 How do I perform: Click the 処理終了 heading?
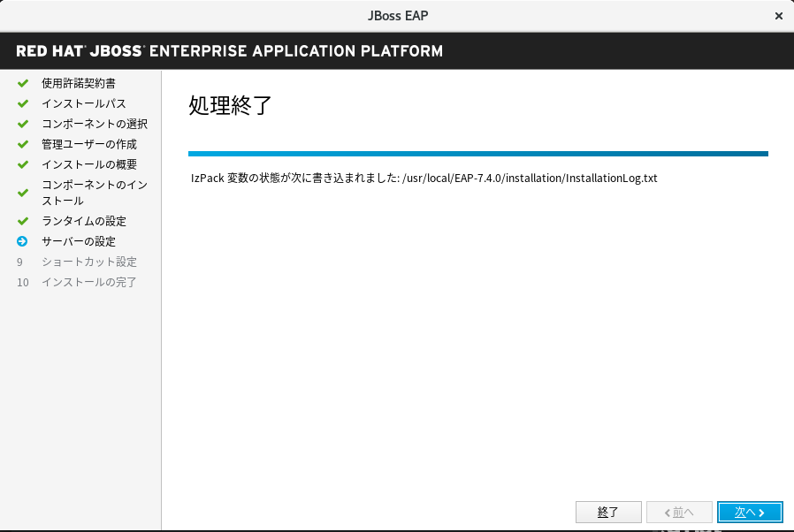coord(231,105)
